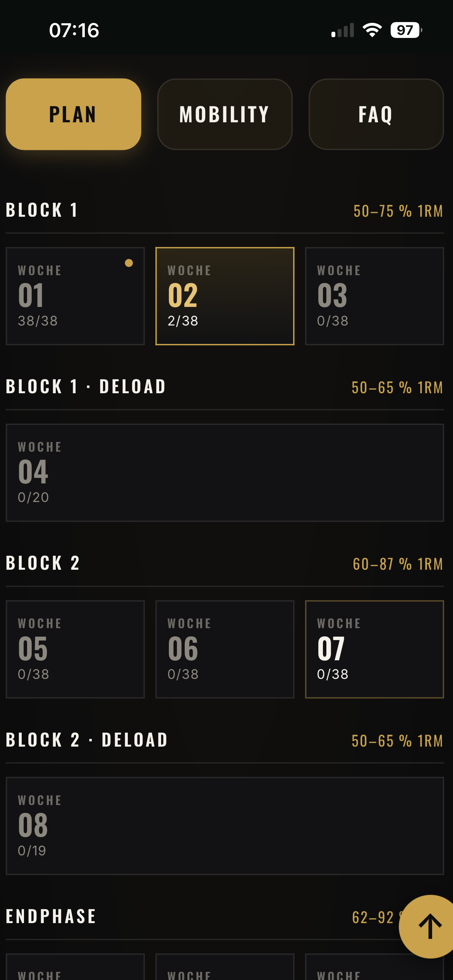The width and height of the screenshot is (453, 980).
Task: Tap the cellular signal bars icon
Action: click(x=343, y=30)
